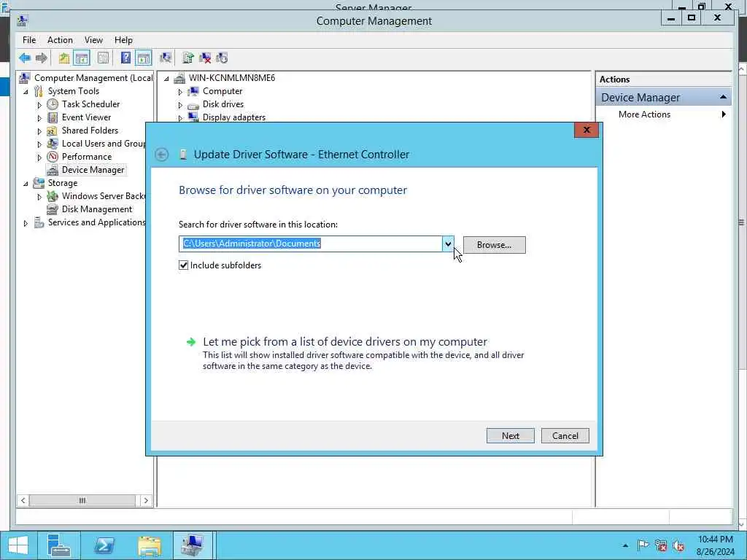
Task: Click Scan for hardware changes toolbar icon
Action: click(x=166, y=58)
